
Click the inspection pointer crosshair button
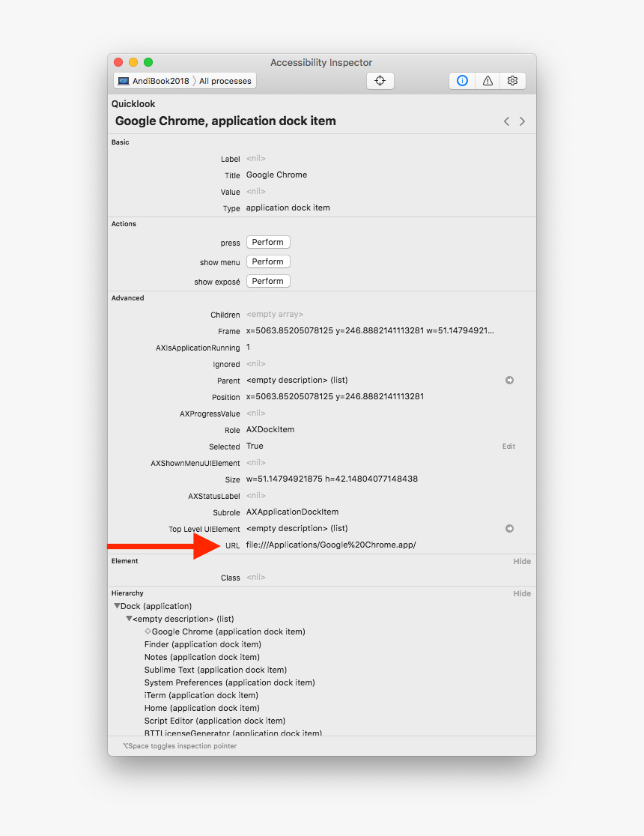point(380,81)
